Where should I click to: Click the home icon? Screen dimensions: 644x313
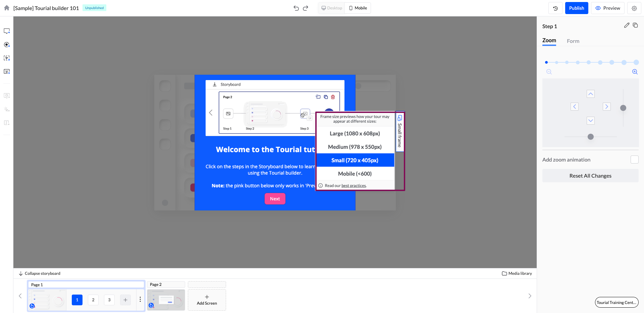pos(7,8)
